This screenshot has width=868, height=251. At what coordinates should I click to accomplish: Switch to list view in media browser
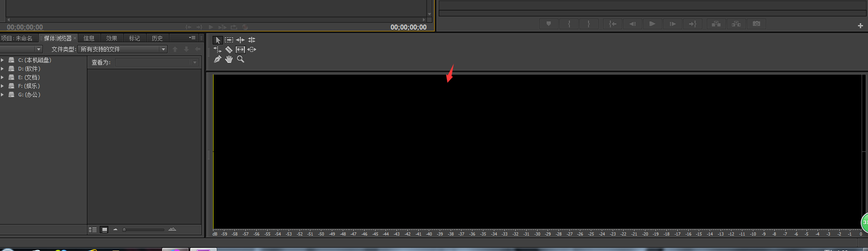[93, 230]
